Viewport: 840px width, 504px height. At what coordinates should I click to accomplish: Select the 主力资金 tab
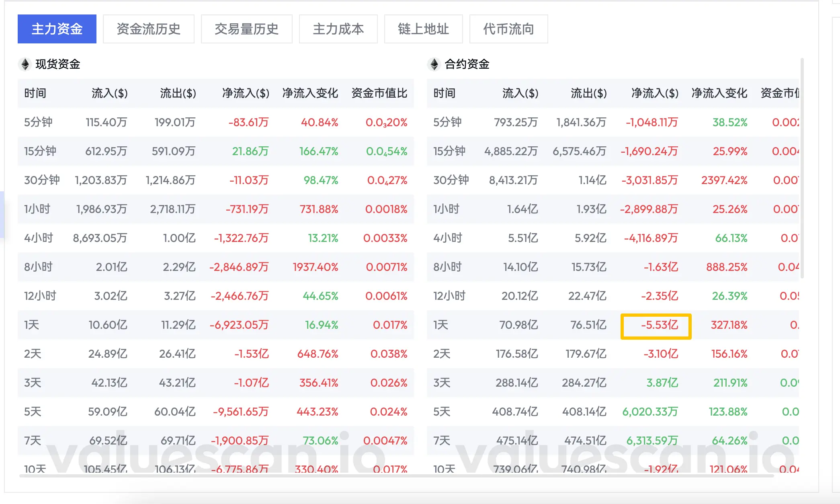[x=57, y=29]
